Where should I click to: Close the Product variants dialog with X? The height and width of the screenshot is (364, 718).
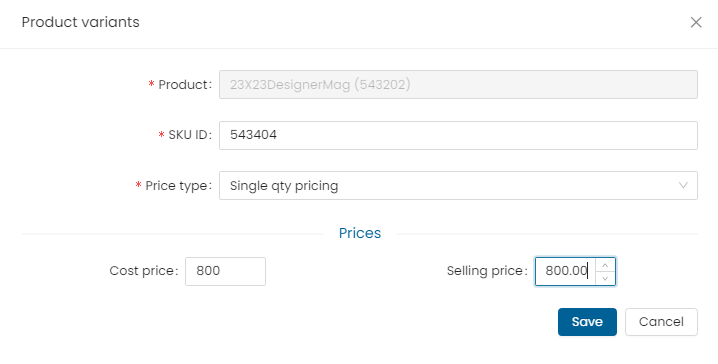(x=696, y=22)
